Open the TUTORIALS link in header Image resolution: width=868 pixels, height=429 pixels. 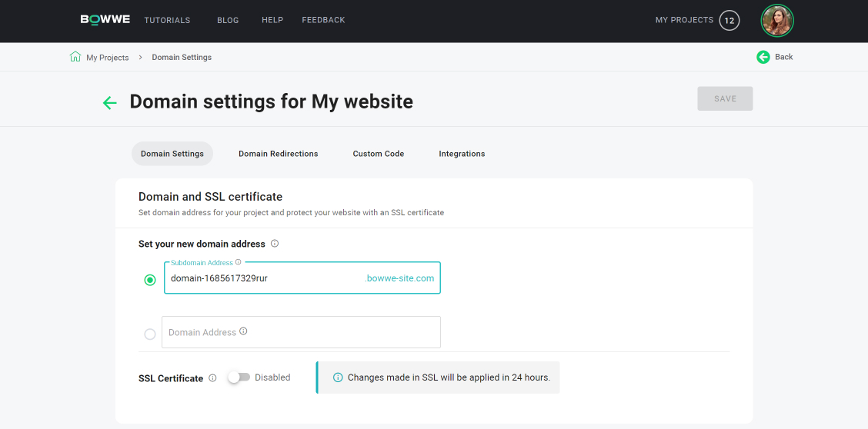(167, 20)
